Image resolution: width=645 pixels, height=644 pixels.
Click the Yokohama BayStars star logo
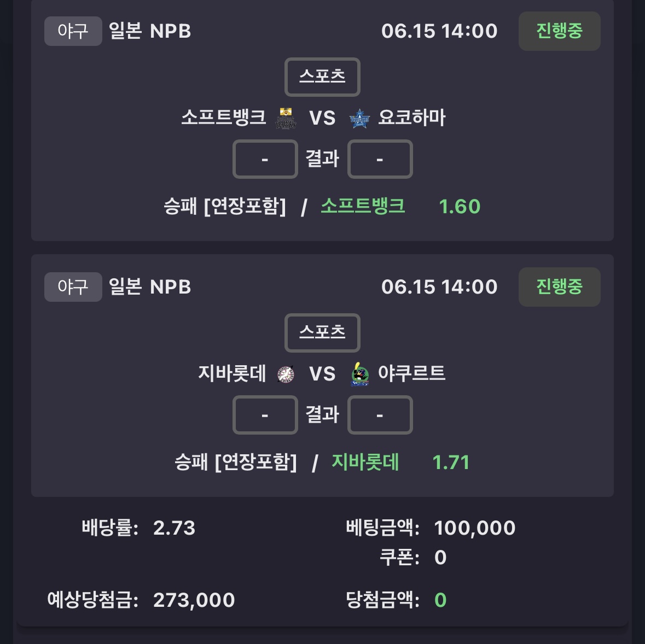click(359, 119)
